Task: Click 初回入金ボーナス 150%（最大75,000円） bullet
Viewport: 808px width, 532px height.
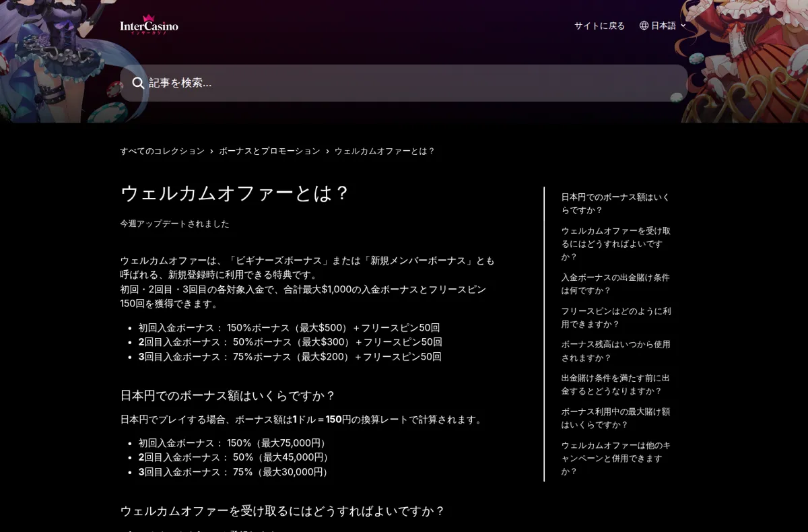Action: pos(234,443)
